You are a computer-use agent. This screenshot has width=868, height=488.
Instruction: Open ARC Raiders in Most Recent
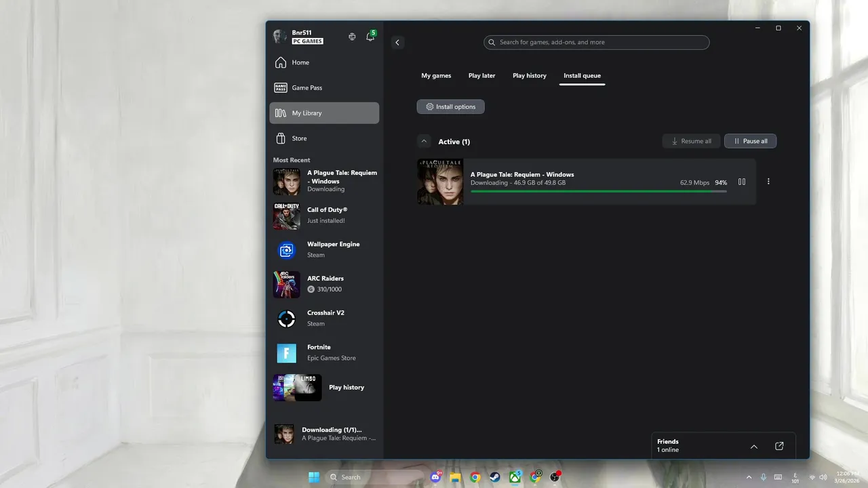[x=325, y=284]
